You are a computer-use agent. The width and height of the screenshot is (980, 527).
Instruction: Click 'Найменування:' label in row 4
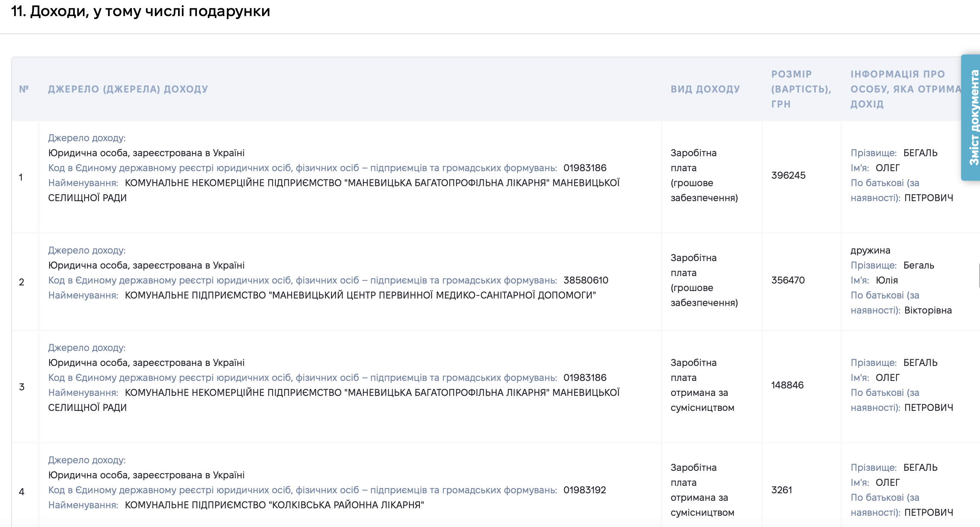coord(83,505)
